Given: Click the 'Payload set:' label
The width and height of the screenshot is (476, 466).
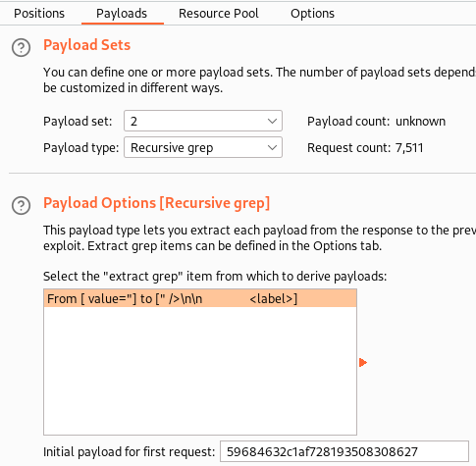Looking at the screenshot, I should (78, 122).
